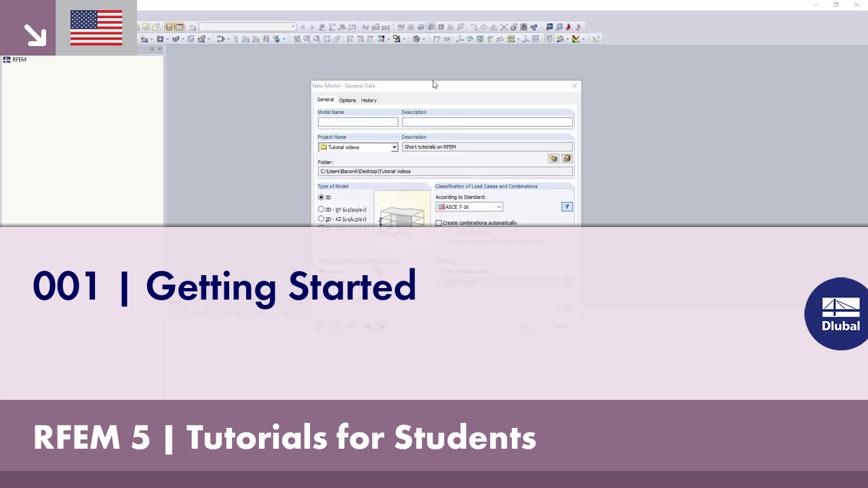The height and width of the screenshot is (488, 868).
Task: Click inside the empty Model Name field
Action: tap(357, 122)
